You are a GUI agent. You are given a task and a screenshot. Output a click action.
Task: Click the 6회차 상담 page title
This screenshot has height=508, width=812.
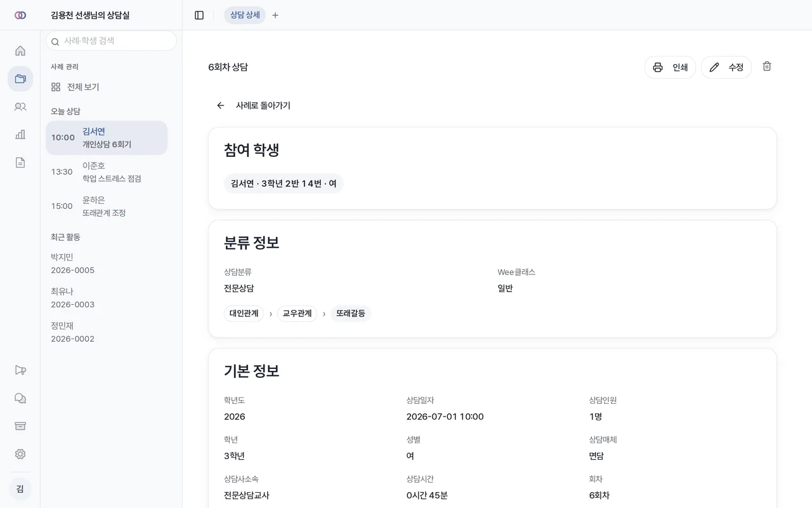point(228,67)
